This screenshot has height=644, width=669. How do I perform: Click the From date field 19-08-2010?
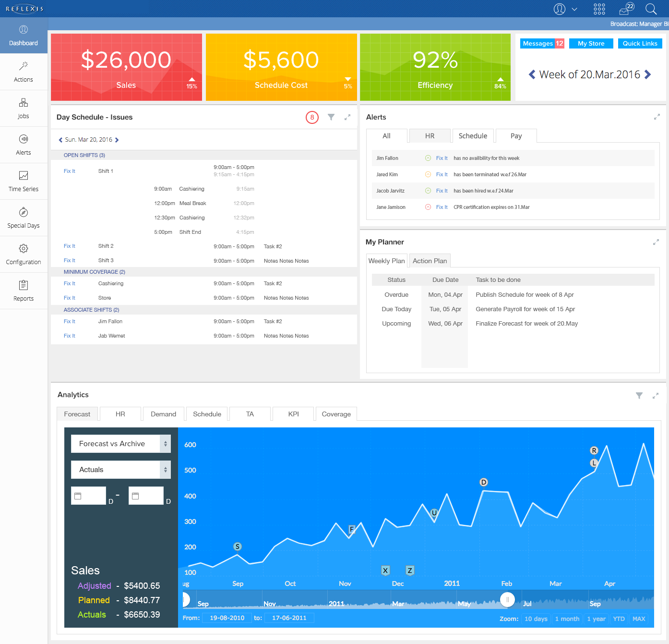pyautogui.click(x=227, y=618)
